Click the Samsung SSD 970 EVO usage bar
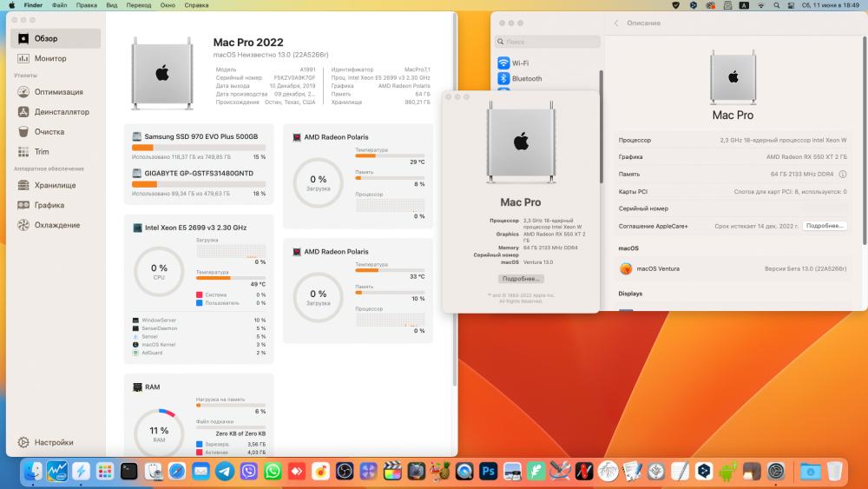Screen dimensions: 868x489 pos(199,148)
